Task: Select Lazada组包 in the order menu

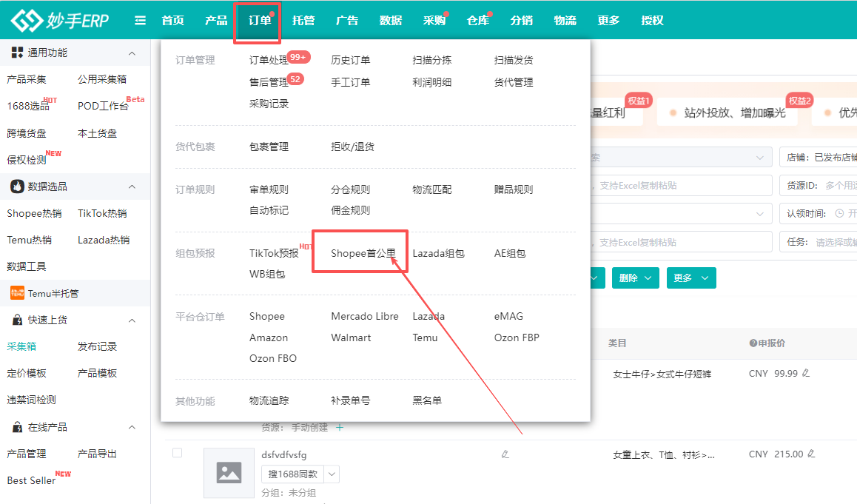Action: point(438,253)
